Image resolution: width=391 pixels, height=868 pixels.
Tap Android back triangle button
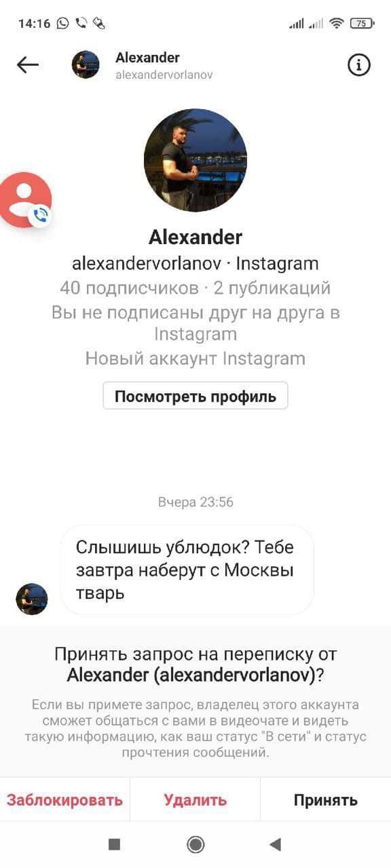(275, 844)
